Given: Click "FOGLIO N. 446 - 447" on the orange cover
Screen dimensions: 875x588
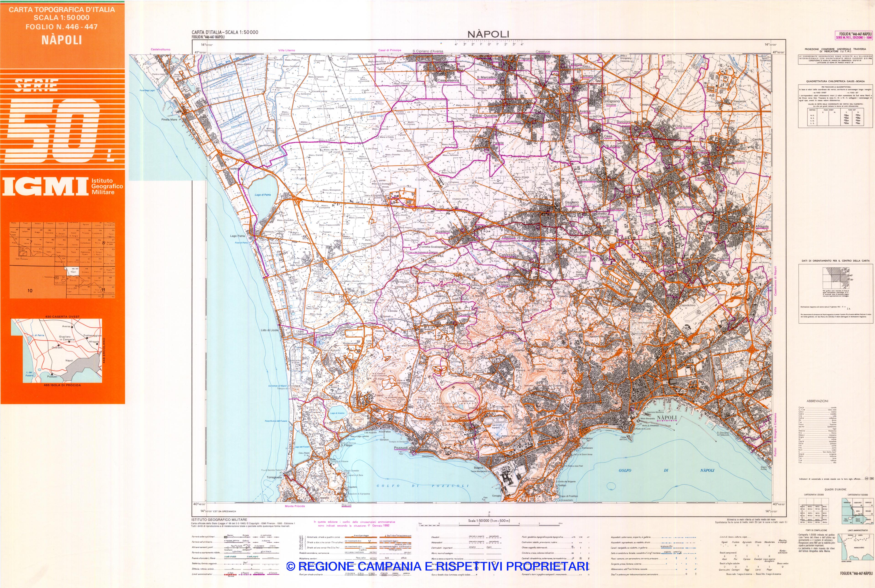Looking at the screenshot, I should (x=62, y=27).
